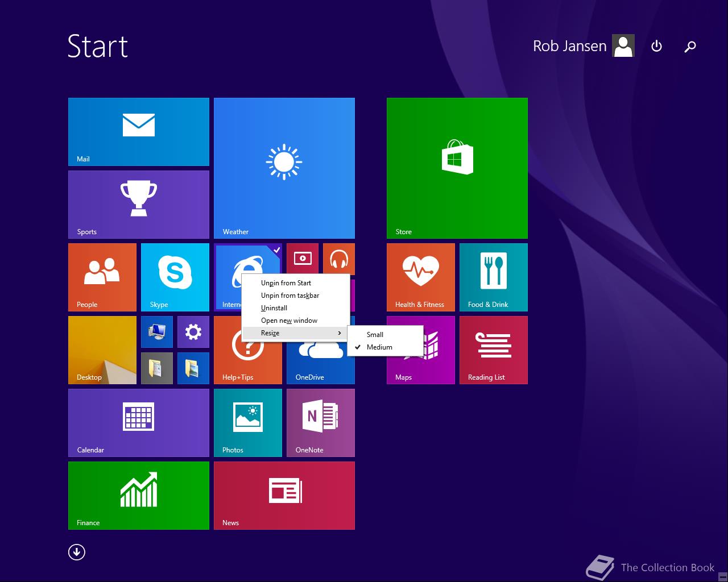Screen dimensions: 728x582
Task: Open the power options button
Action: [x=656, y=46]
